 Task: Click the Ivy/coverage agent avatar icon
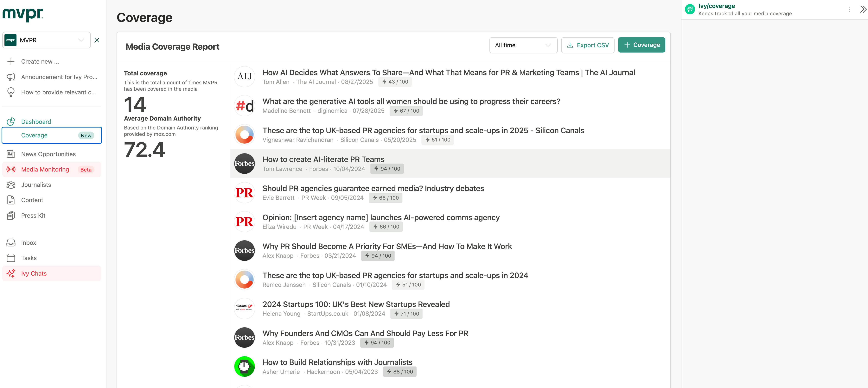(x=690, y=9)
